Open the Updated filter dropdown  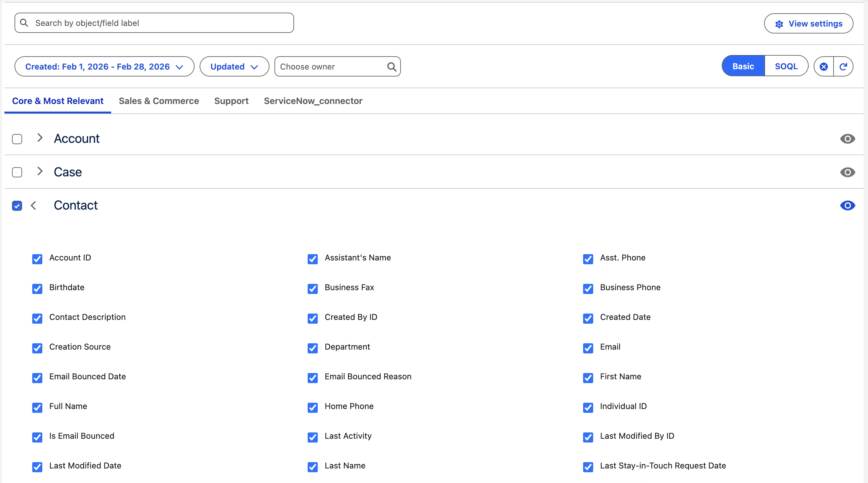[234, 66]
